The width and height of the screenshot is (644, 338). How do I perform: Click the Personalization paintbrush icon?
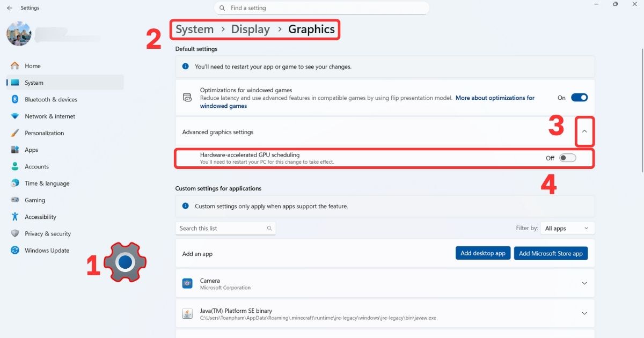click(x=14, y=133)
